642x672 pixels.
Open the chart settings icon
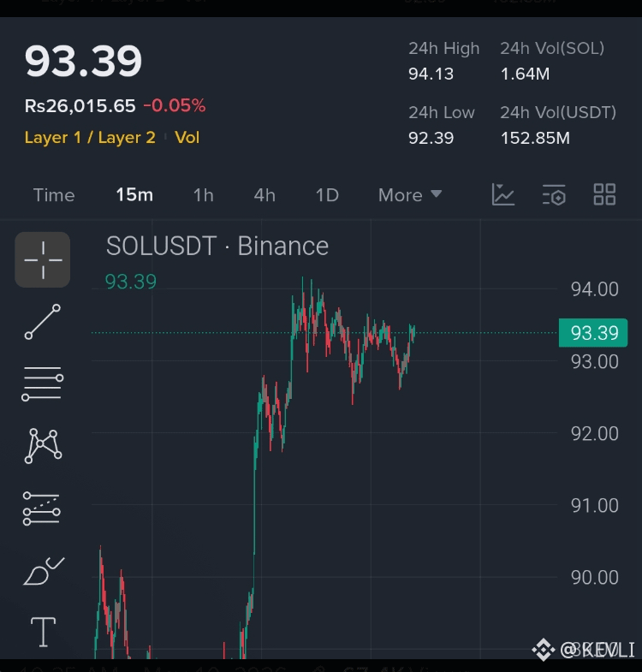[x=554, y=194]
